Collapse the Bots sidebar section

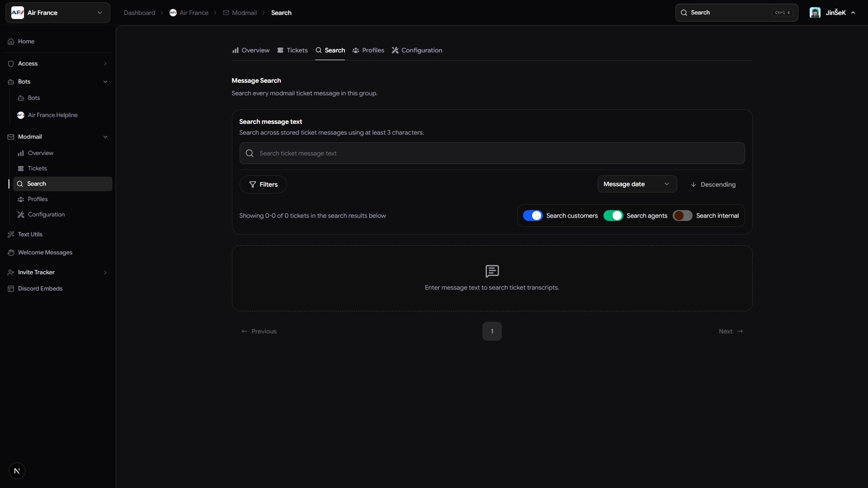pos(58,82)
